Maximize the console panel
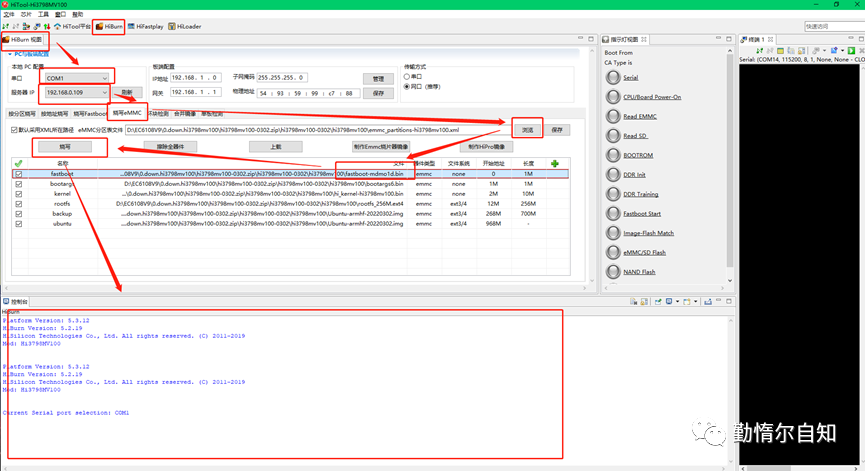 729,301
